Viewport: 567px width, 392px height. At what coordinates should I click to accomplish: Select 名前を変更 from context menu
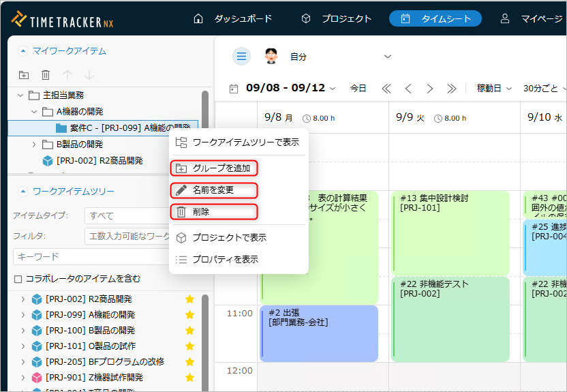point(213,190)
